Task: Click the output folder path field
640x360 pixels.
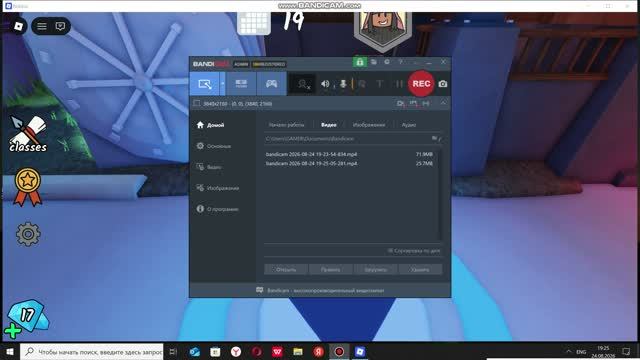Action: click(x=347, y=139)
